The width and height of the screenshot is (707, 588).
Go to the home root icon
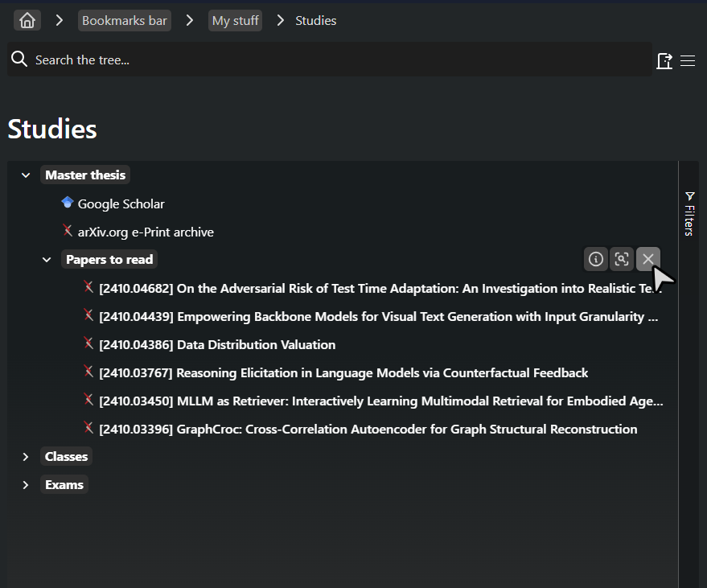[27, 20]
